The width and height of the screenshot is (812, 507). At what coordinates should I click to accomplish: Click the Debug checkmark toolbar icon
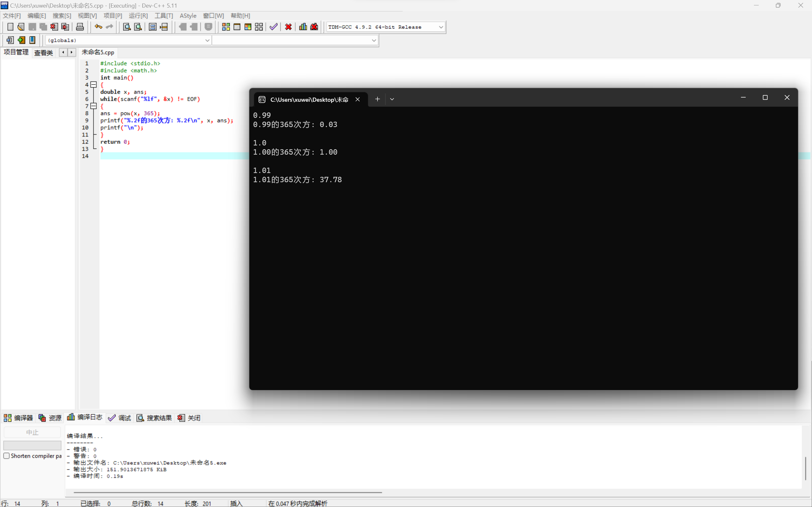click(273, 27)
